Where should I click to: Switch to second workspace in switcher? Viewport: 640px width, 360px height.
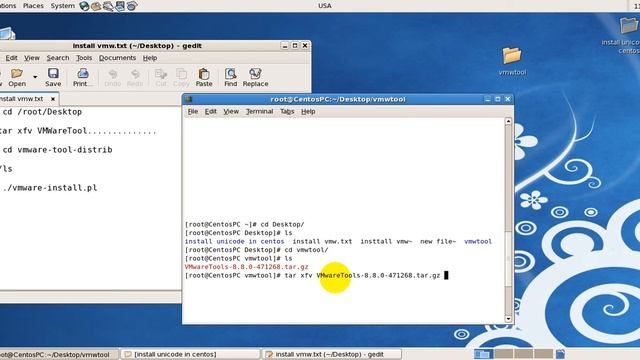504,354
